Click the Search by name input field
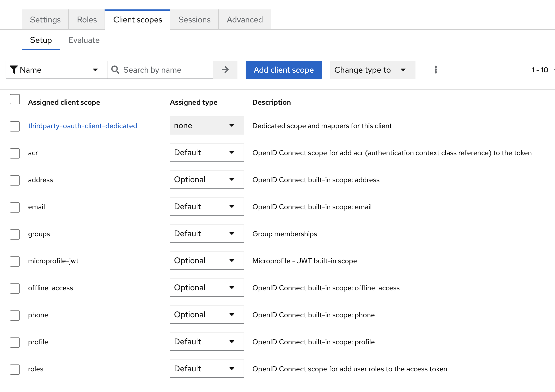The height and width of the screenshot is (392, 555). point(161,70)
